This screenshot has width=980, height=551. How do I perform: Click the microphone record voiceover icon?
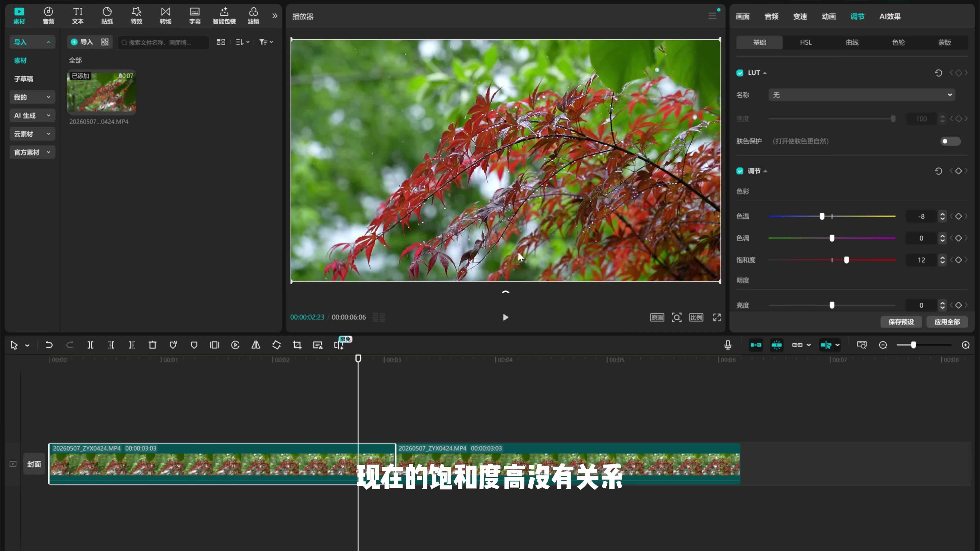pos(728,345)
